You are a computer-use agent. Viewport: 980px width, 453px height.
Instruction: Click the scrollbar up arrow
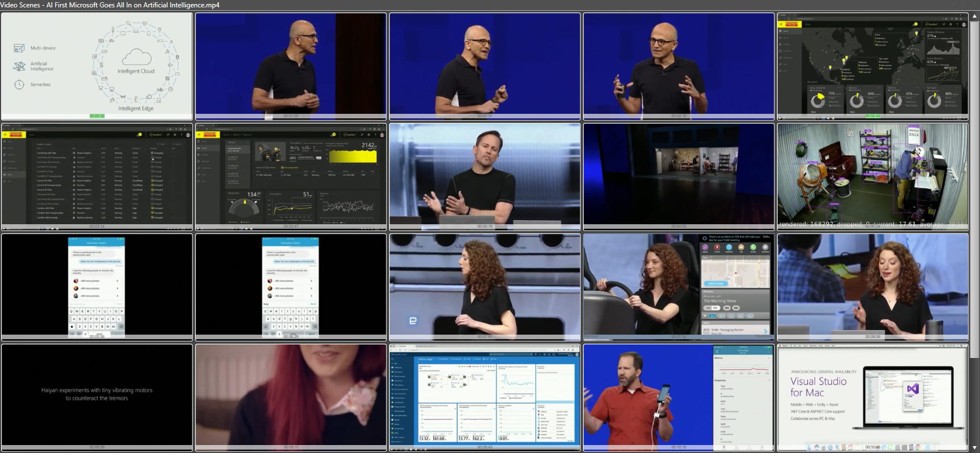pyautogui.click(x=975, y=17)
